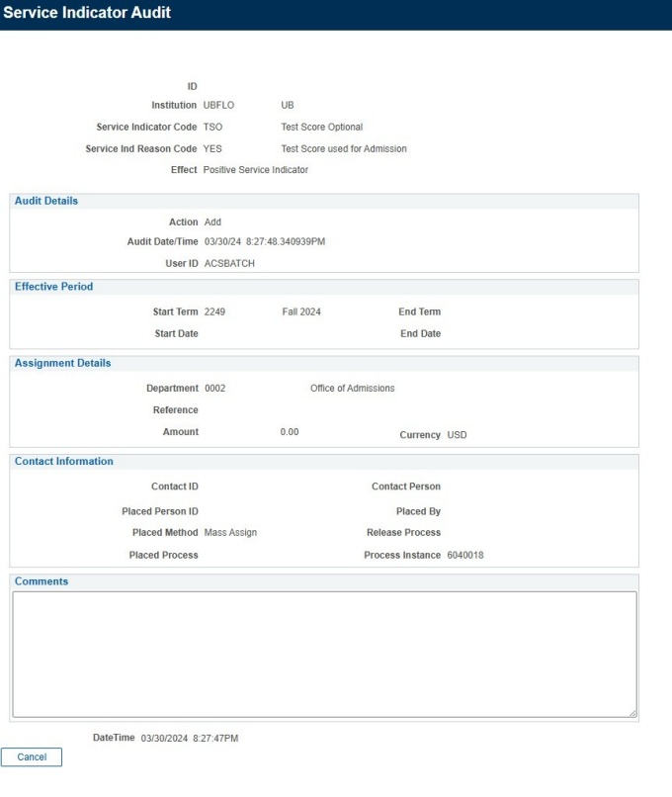The height and width of the screenshot is (797, 672).
Task: Select the Audit Details section header
Action: coord(46,201)
